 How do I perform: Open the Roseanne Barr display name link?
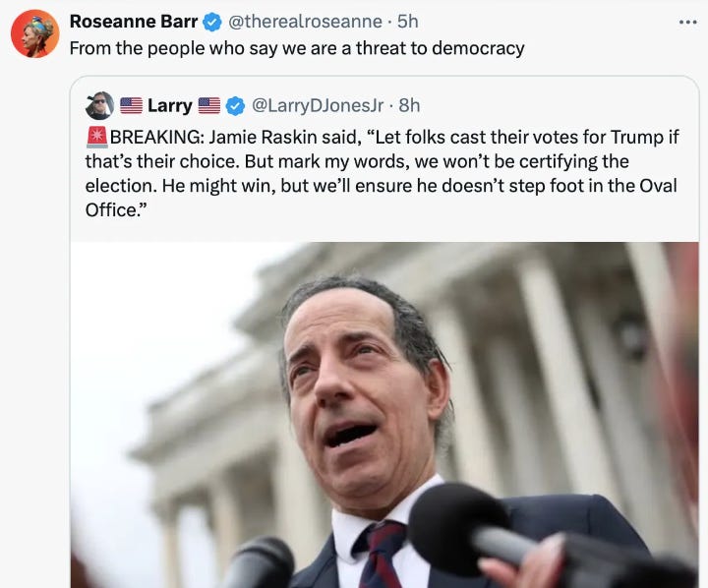coord(134,22)
